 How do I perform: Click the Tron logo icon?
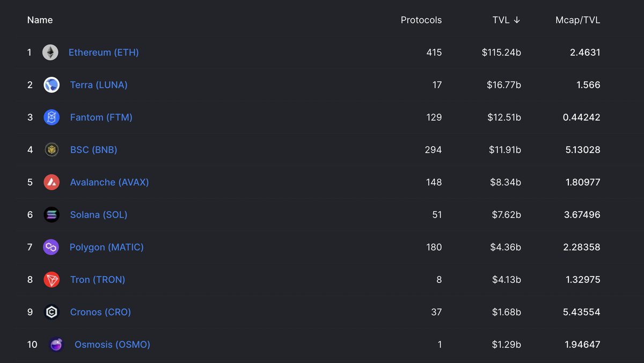tap(52, 279)
